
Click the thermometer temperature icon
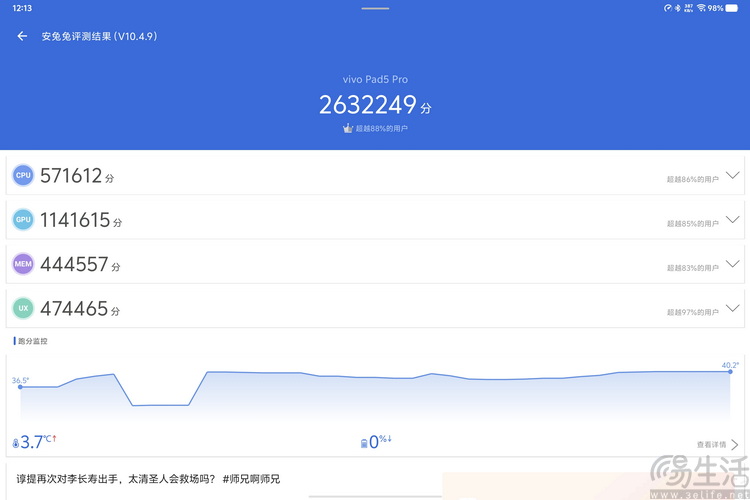(16, 443)
